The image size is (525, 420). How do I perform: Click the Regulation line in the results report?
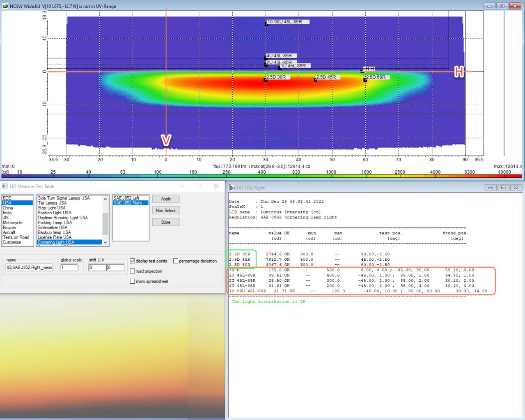coord(283,217)
